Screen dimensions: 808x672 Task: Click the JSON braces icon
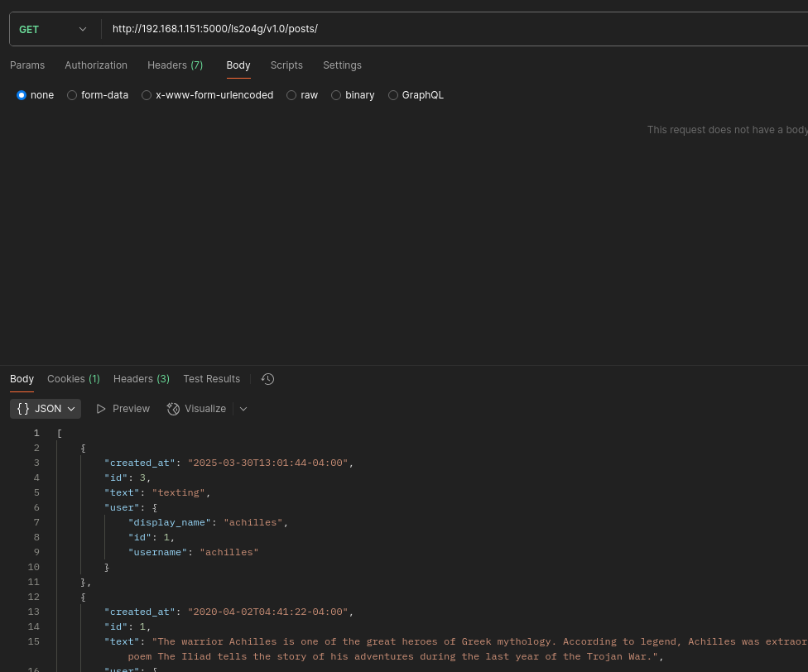(x=23, y=409)
